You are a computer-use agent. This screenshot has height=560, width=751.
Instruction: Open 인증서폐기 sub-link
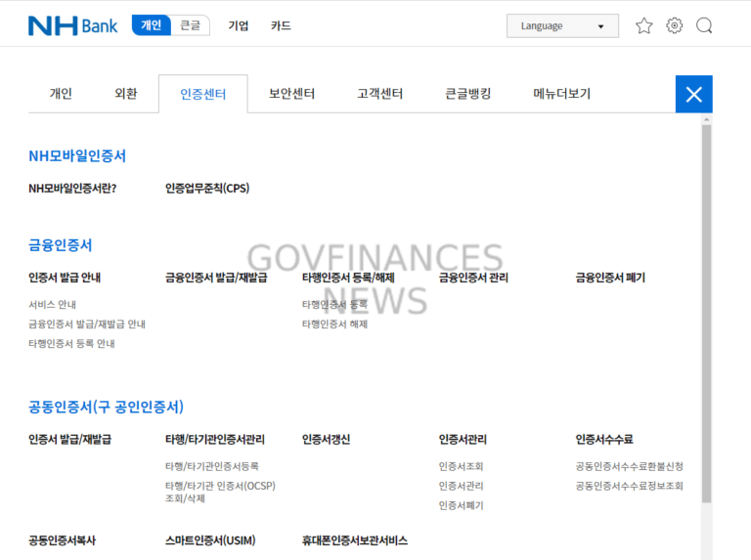click(462, 505)
